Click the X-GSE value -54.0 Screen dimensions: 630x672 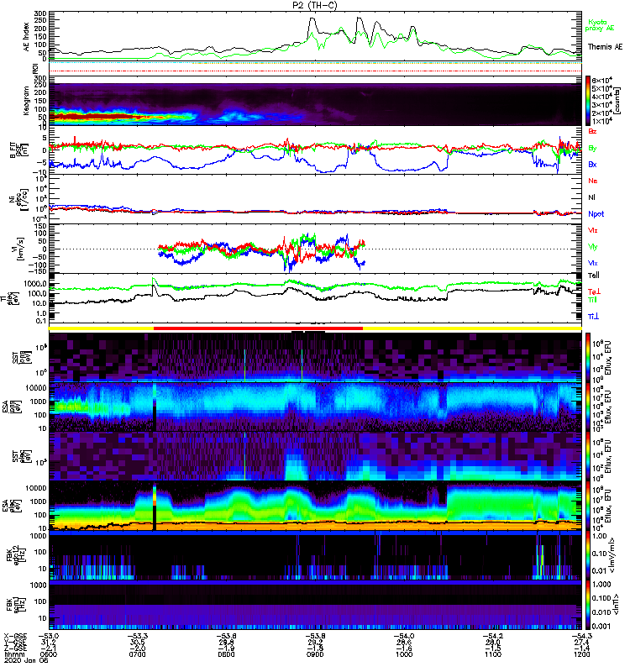coord(404,636)
